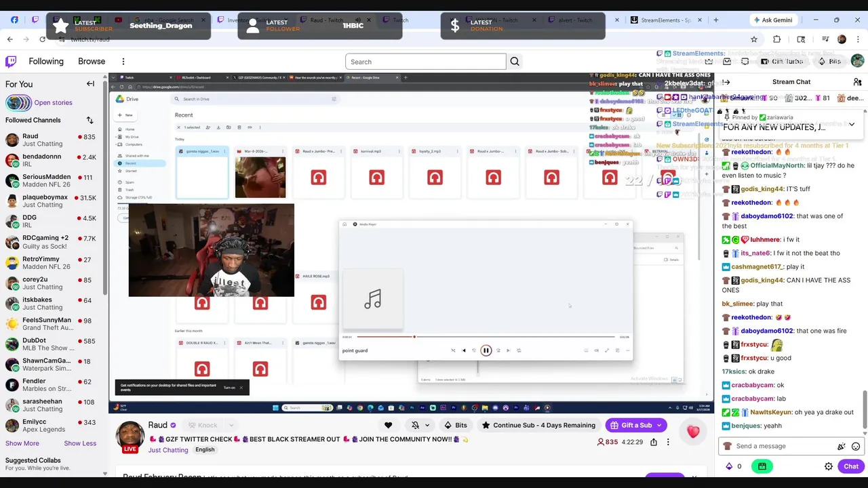Click the Bits button under stream
This screenshot has width=868, height=488.
pos(455,425)
